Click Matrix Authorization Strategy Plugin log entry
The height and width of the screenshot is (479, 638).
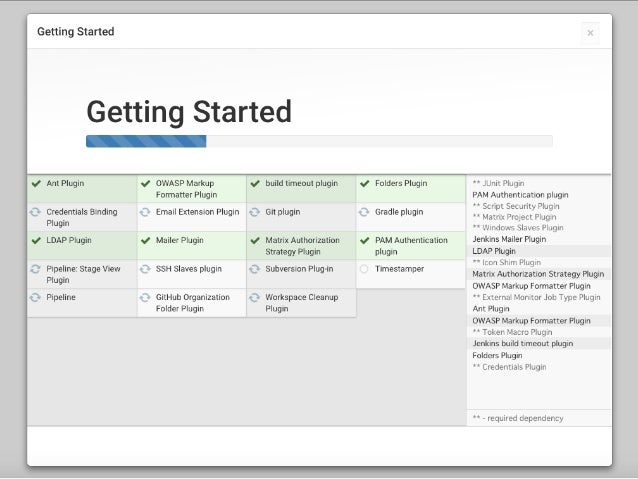(538, 274)
